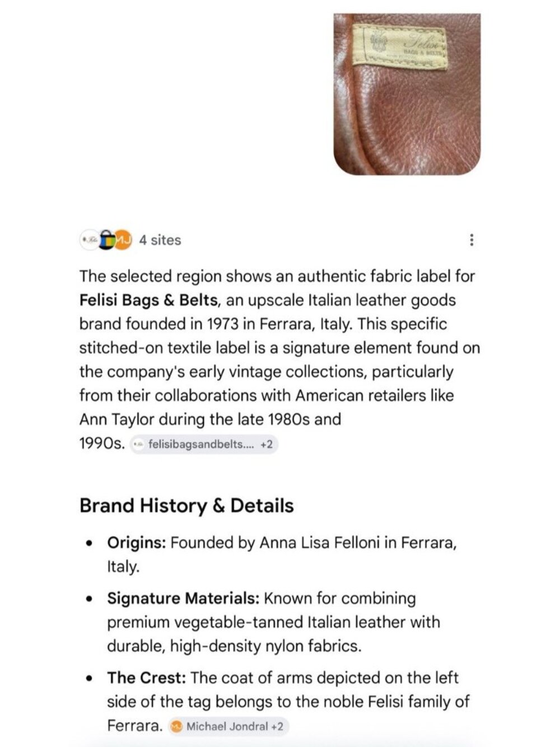Open the Michael Jondral citation chip

click(228, 726)
